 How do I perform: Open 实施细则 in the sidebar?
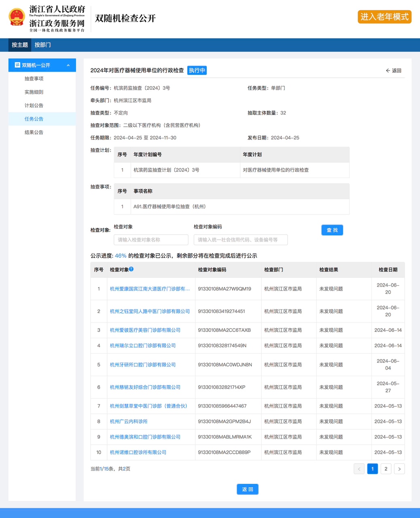click(34, 92)
